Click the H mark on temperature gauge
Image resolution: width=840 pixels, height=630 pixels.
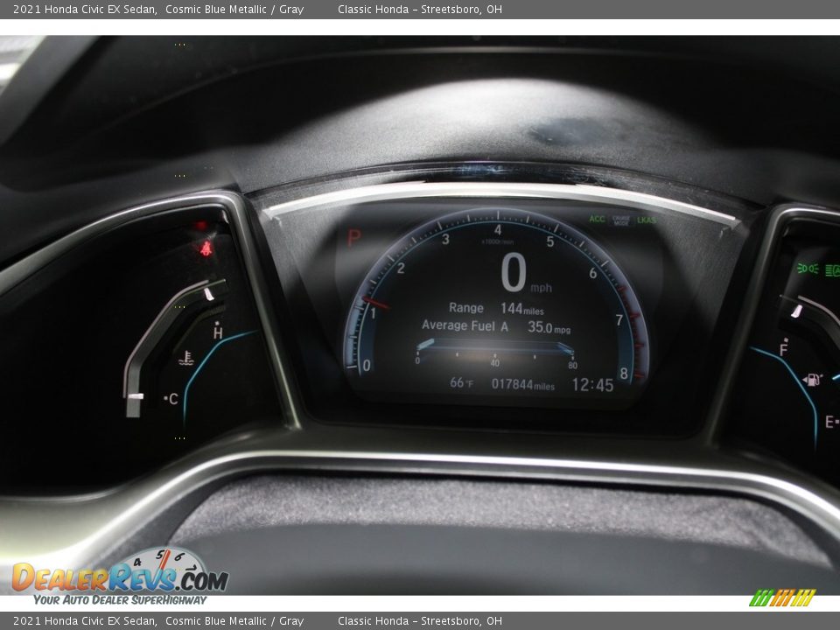coord(218,332)
